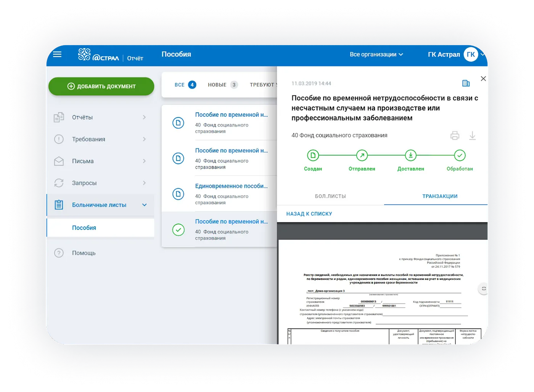534x392 pixels.
Task: Open the Единовременное пособи… link
Action: pyautogui.click(x=231, y=186)
